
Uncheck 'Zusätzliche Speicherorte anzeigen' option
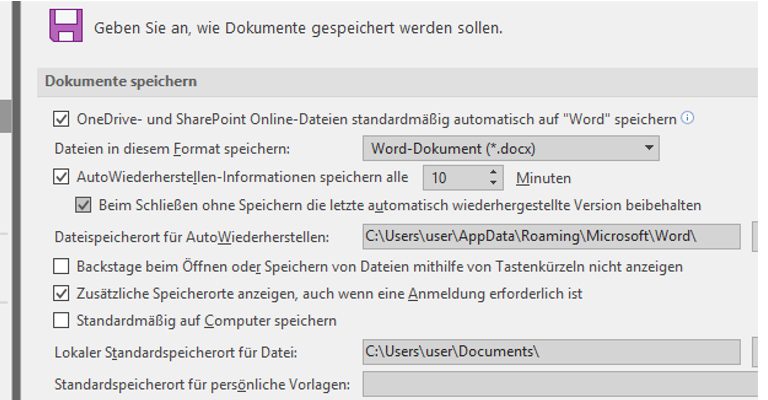point(61,294)
